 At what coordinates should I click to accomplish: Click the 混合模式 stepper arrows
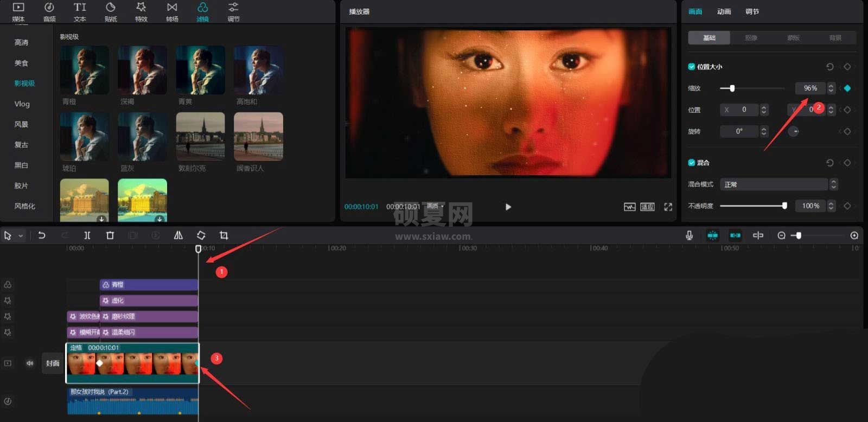tap(834, 184)
